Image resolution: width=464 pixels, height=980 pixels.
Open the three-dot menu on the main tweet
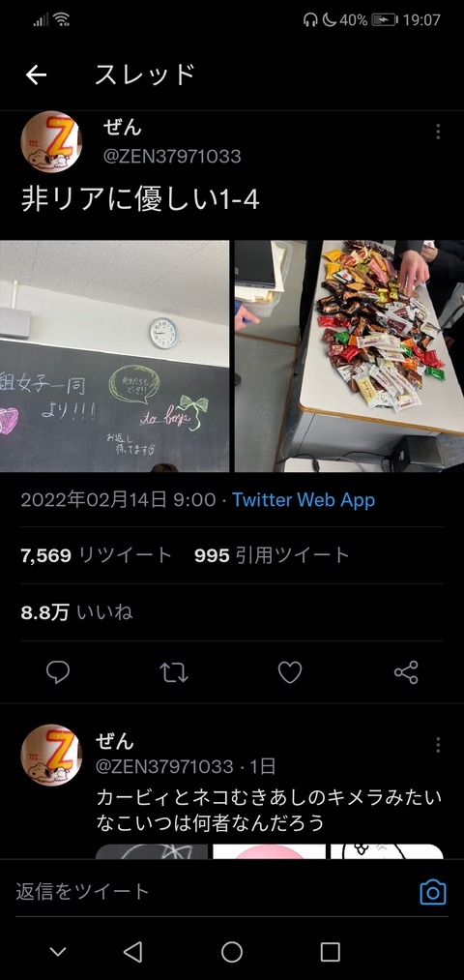point(438,132)
